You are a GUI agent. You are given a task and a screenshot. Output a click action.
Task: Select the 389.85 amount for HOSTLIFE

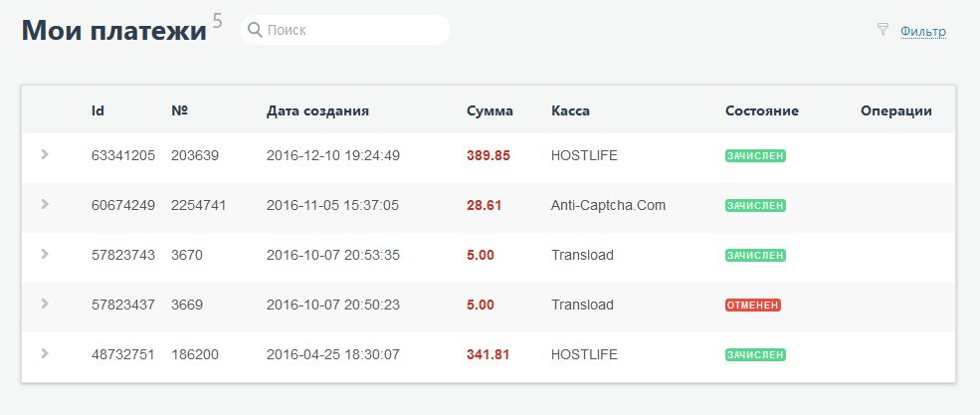point(488,155)
